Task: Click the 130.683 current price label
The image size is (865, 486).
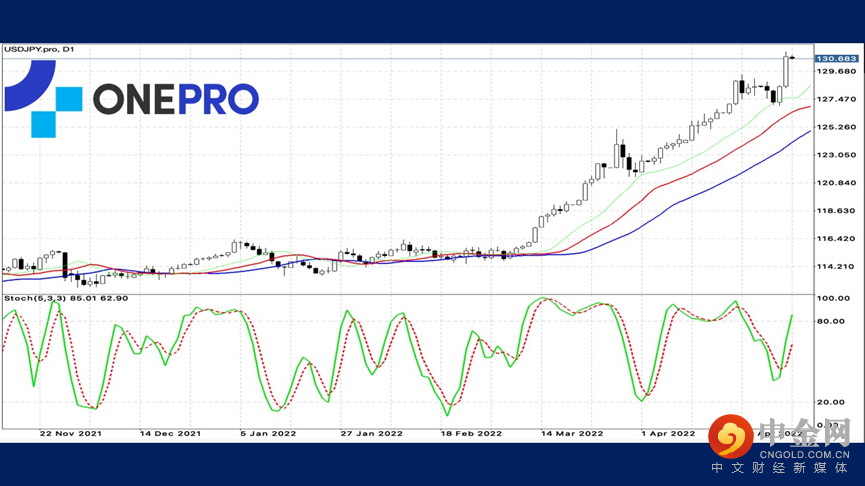Action: click(836, 58)
